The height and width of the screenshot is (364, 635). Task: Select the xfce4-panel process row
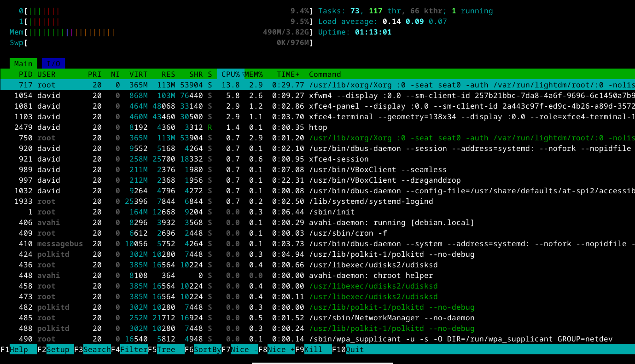point(317,106)
